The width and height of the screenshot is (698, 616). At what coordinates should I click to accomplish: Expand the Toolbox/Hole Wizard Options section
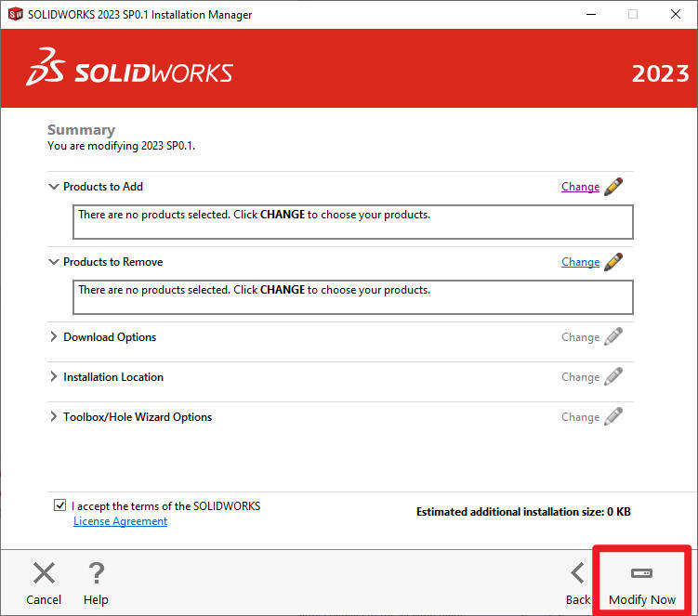pos(54,417)
